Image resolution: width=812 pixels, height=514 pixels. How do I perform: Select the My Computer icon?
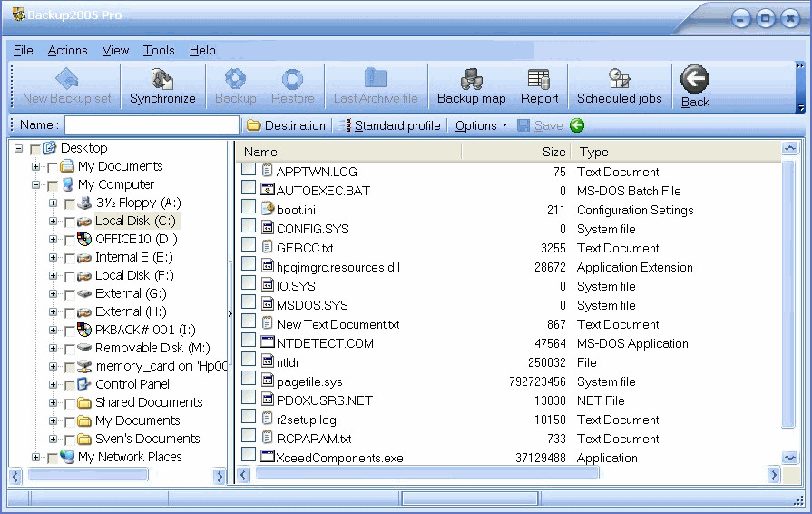coord(67,184)
